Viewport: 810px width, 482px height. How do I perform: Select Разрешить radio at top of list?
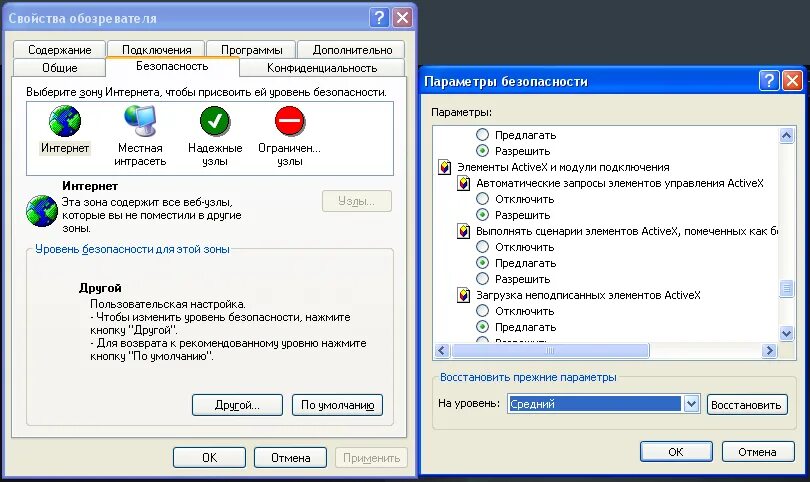[482, 151]
